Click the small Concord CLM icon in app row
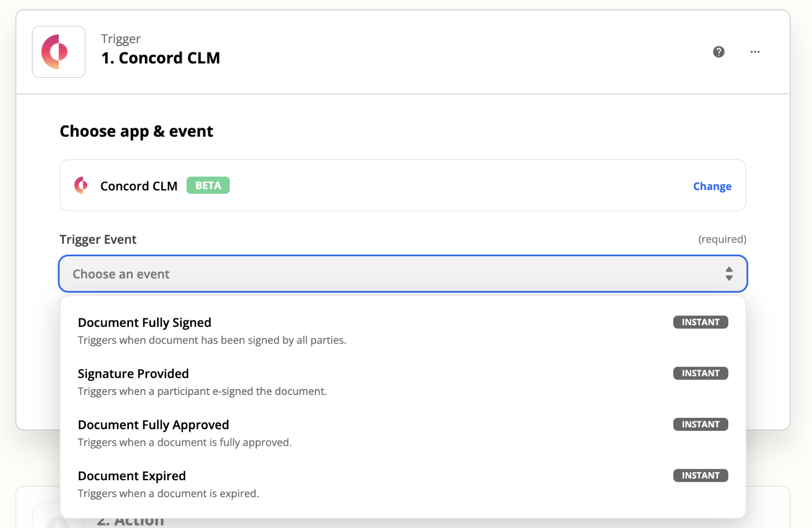 point(81,186)
